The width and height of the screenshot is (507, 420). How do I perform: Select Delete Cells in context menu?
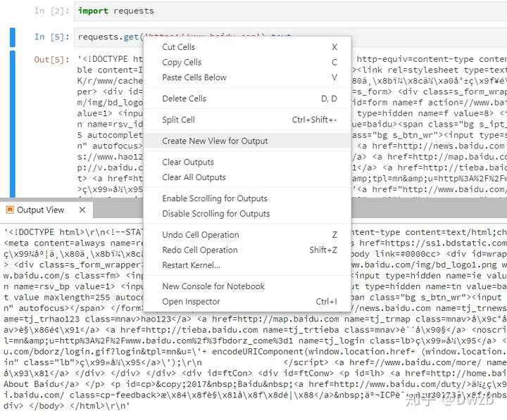247,98
